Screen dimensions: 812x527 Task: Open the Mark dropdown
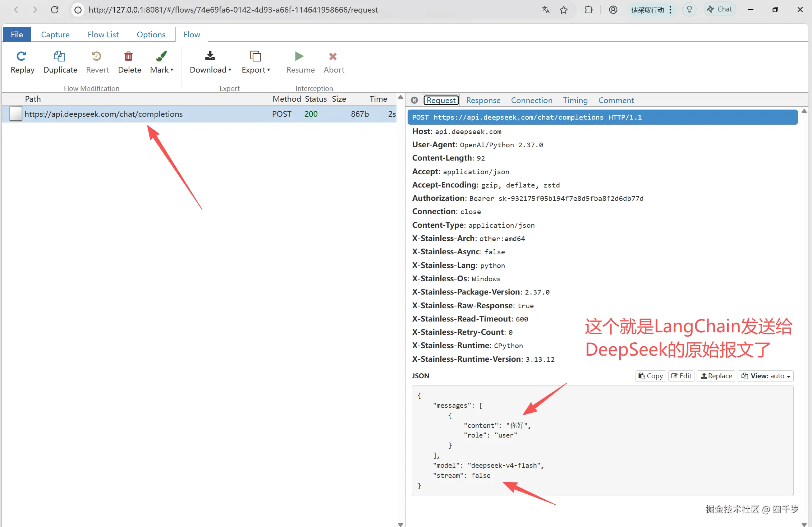tap(161, 62)
